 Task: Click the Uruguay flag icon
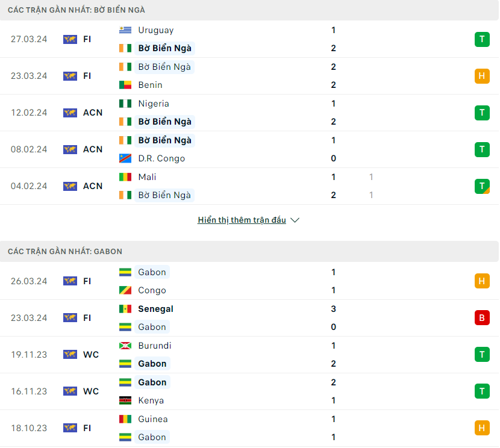(x=125, y=30)
